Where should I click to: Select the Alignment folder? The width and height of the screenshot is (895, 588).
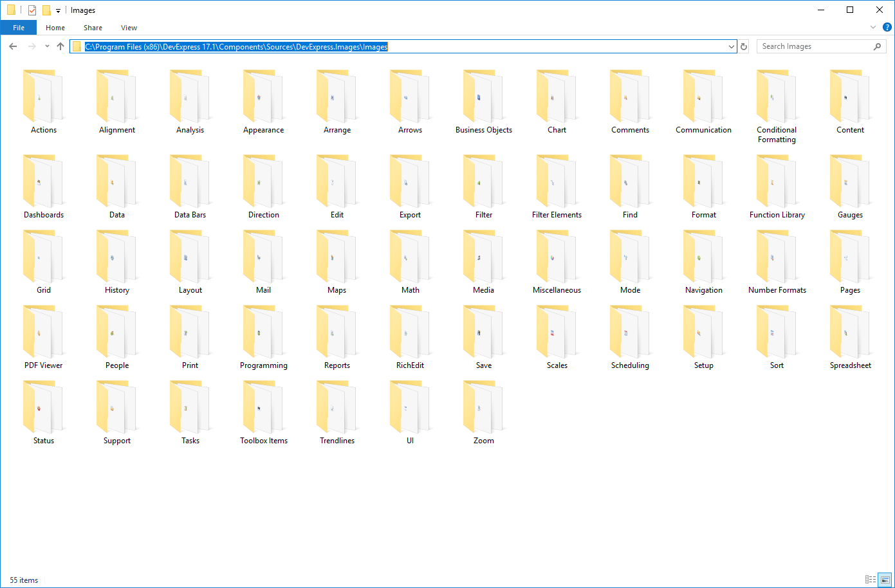coord(117,103)
